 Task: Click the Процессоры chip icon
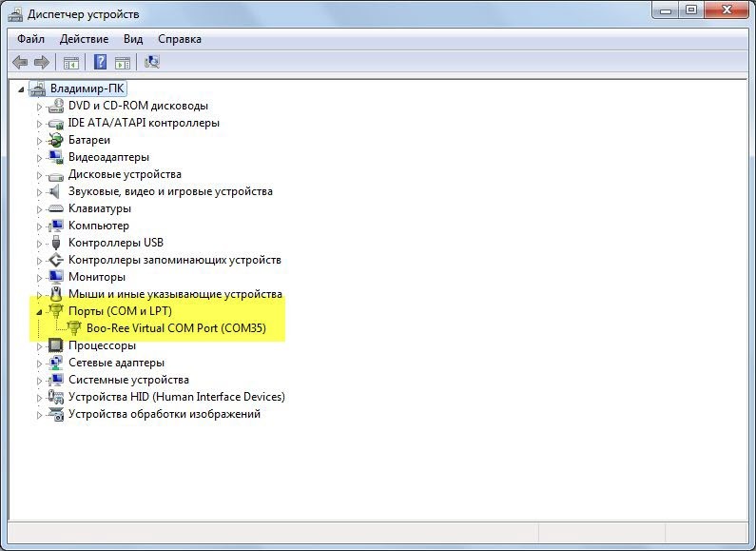click(56, 345)
